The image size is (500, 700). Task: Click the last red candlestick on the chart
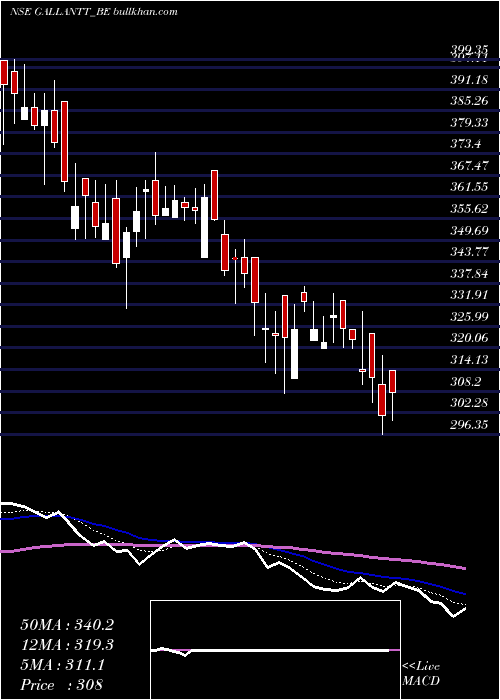(393, 382)
